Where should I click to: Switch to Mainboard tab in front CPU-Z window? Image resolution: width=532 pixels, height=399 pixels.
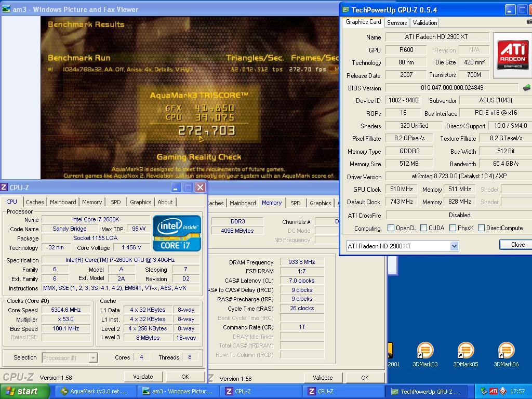click(63, 202)
